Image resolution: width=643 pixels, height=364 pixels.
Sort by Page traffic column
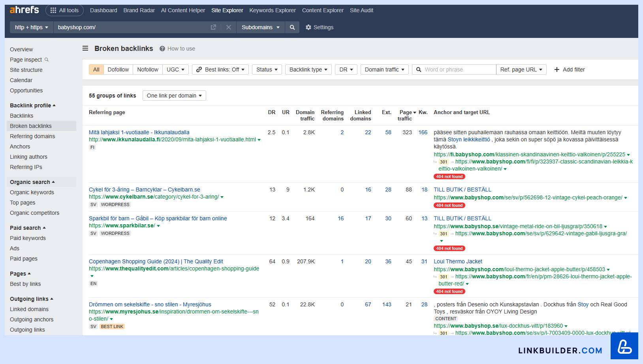click(407, 115)
